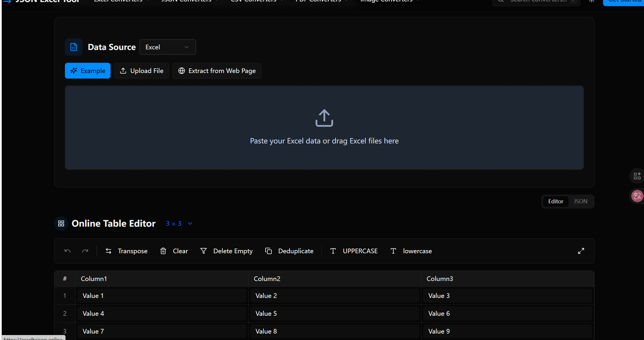Click the redo arrow icon
The height and width of the screenshot is (340, 644).
pyautogui.click(x=85, y=251)
